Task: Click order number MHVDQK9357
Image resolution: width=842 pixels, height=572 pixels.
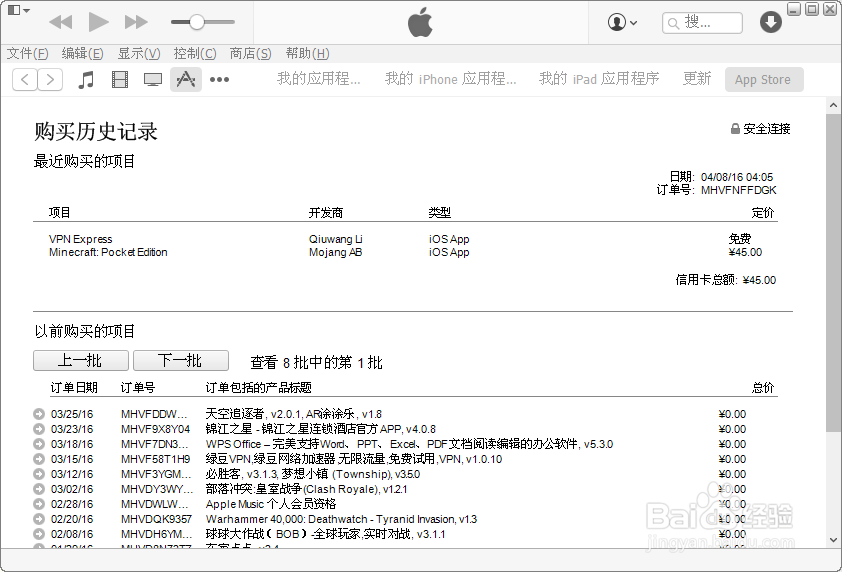Action: [156, 519]
